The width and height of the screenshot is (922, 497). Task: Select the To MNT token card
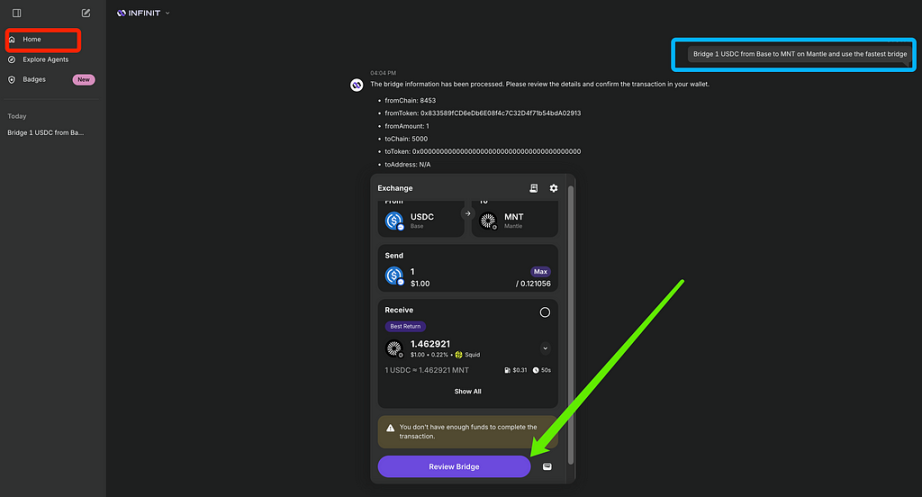pyautogui.click(x=515, y=219)
